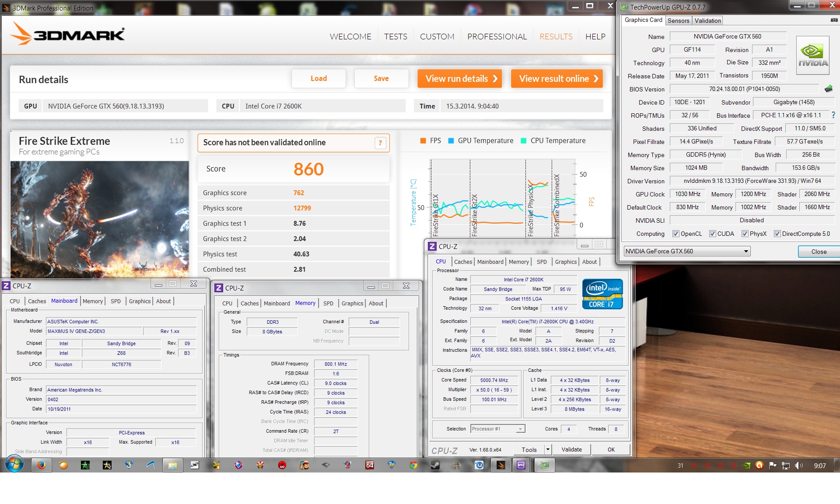Open the HELP tab in 3DMark

595,37
